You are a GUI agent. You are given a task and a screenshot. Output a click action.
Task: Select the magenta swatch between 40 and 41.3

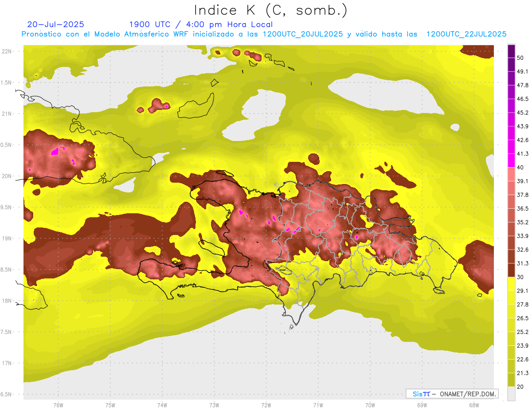pos(511,160)
